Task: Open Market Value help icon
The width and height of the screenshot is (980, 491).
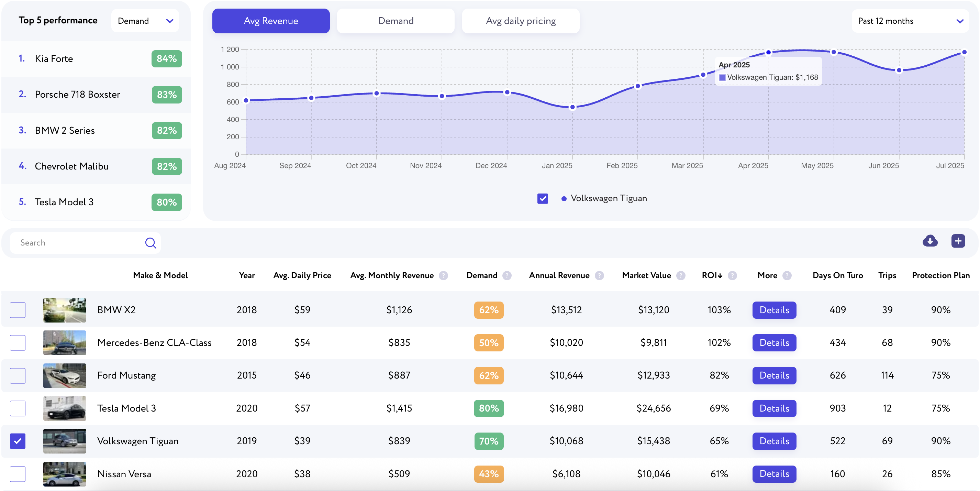Action: [681, 275]
